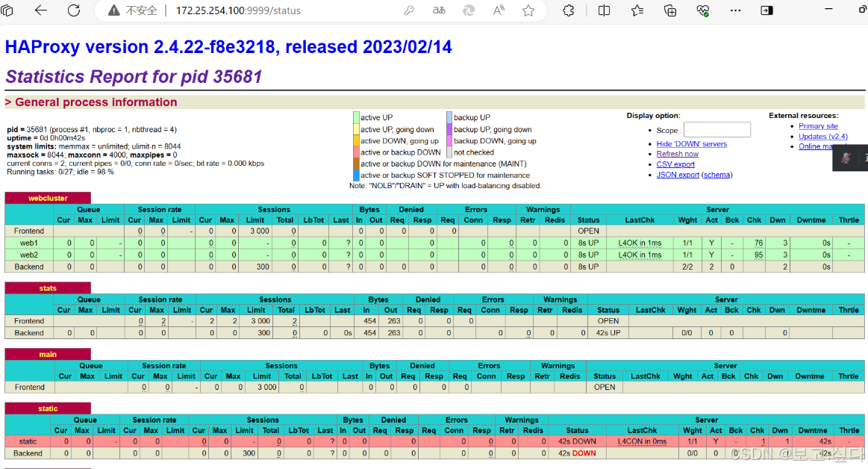Click the Refresh now link
Image resolution: width=868 pixels, height=469 pixels.
677,154
